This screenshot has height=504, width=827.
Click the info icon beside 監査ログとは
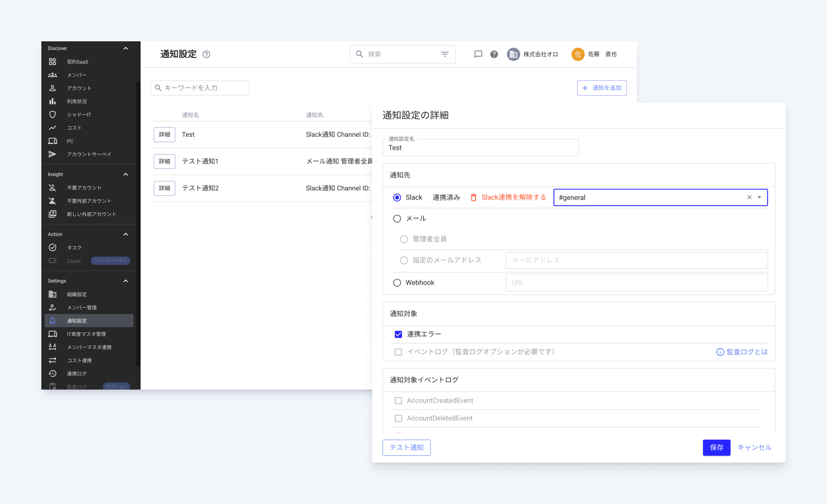[720, 352]
